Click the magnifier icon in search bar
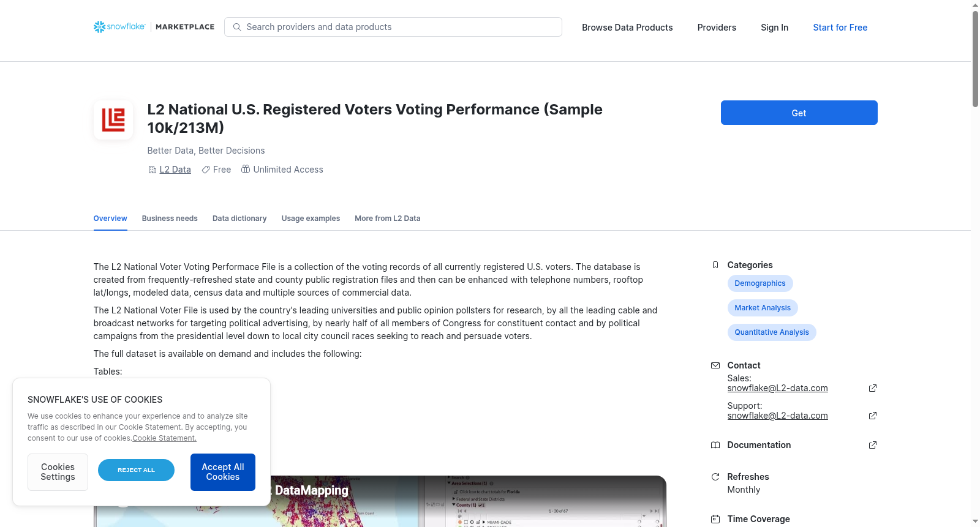Screen dimensions: 980x527 click(x=237, y=27)
